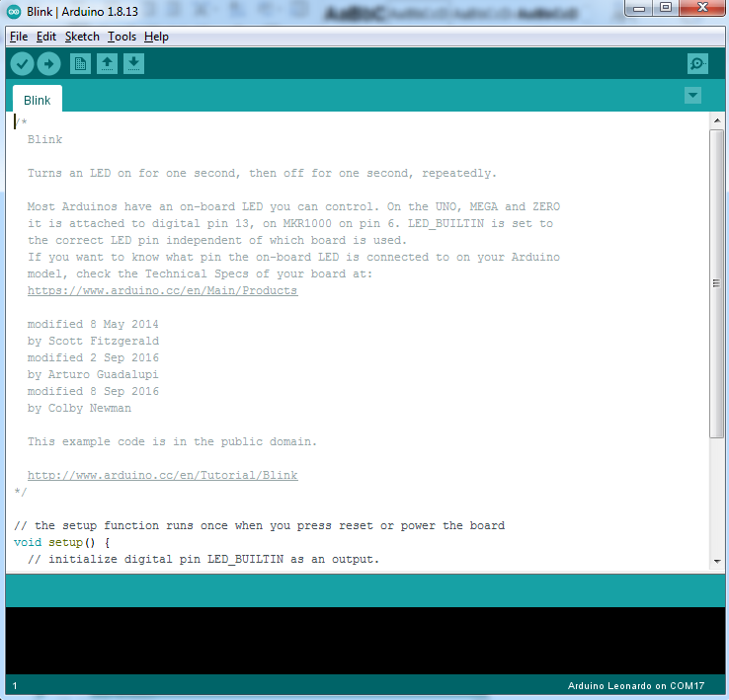Follow the Tutorial/Blink link
This screenshot has width=729, height=700.
click(163, 475)
